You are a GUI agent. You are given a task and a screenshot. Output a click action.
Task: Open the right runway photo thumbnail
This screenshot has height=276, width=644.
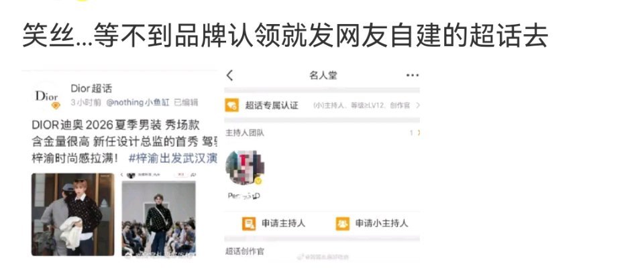coord(158,214)
